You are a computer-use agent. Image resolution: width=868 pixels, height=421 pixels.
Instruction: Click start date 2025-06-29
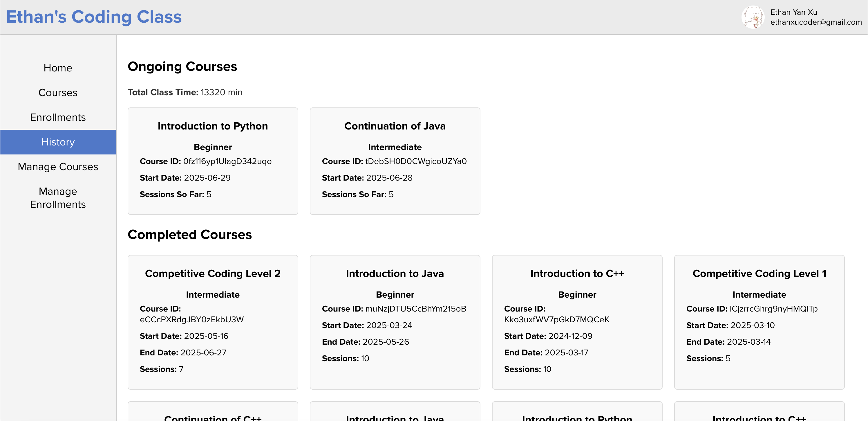pyautogui.click(x=207, y=178)
